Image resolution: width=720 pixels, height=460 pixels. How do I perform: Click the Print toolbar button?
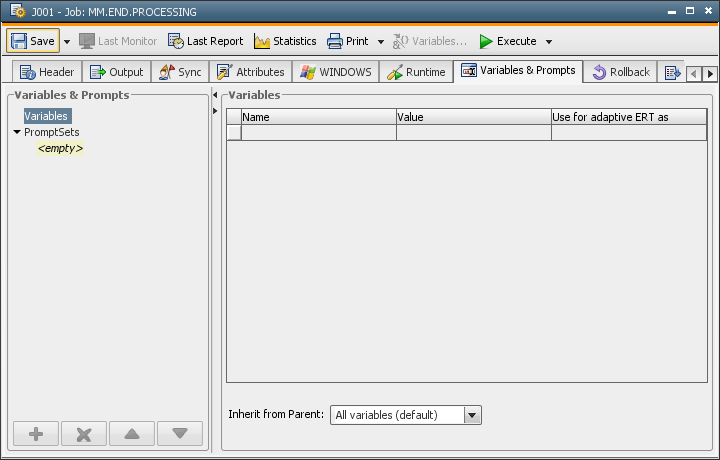coord(348,41)
